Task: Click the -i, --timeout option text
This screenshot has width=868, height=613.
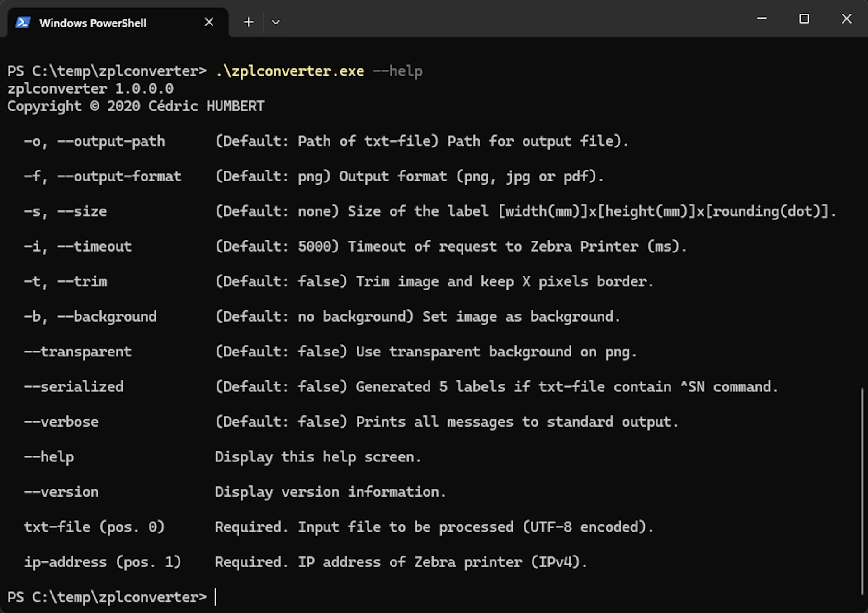Action: coord(78,246)
